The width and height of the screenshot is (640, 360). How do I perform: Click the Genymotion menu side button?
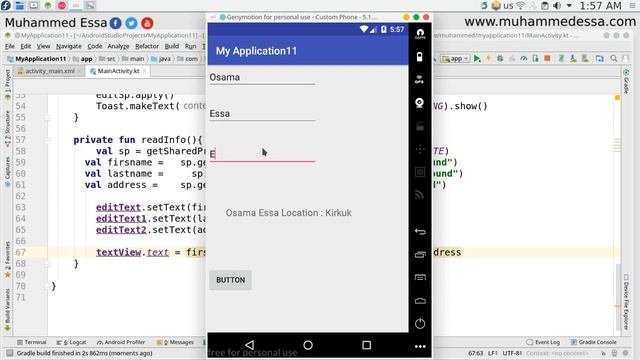click(420, 278)
